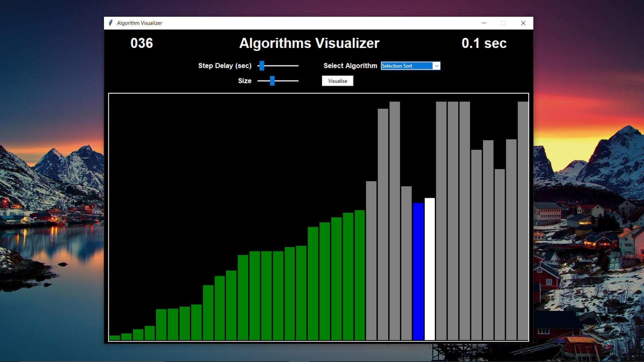This screenshot has height=362, width=644.
Task: Click the shortest green bar at left
Action: tap(115, 338)
